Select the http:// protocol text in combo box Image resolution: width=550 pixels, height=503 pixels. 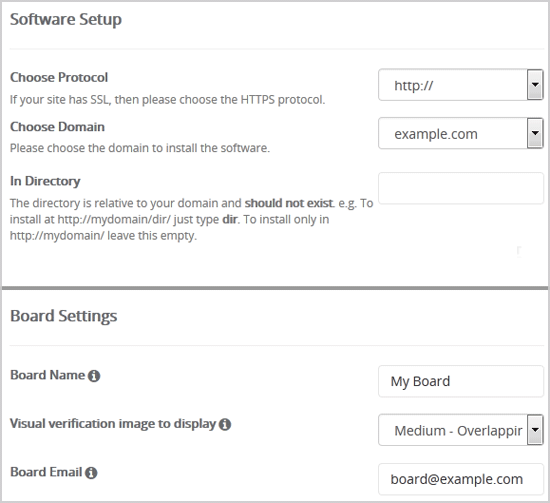pos(414,85)
